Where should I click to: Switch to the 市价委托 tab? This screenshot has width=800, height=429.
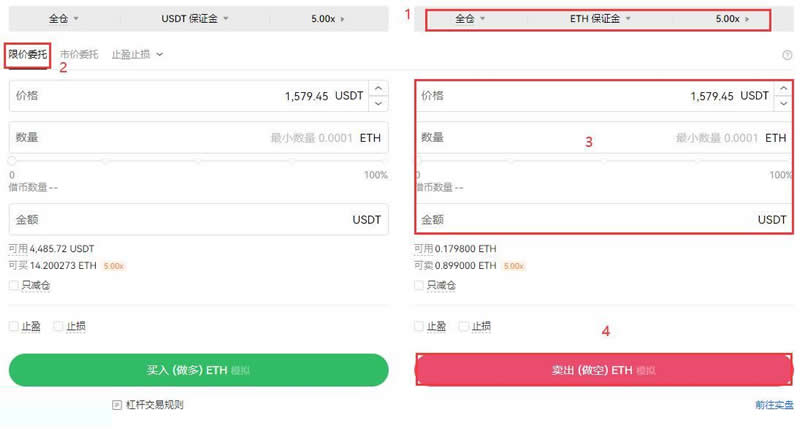[x=79, y=55]
